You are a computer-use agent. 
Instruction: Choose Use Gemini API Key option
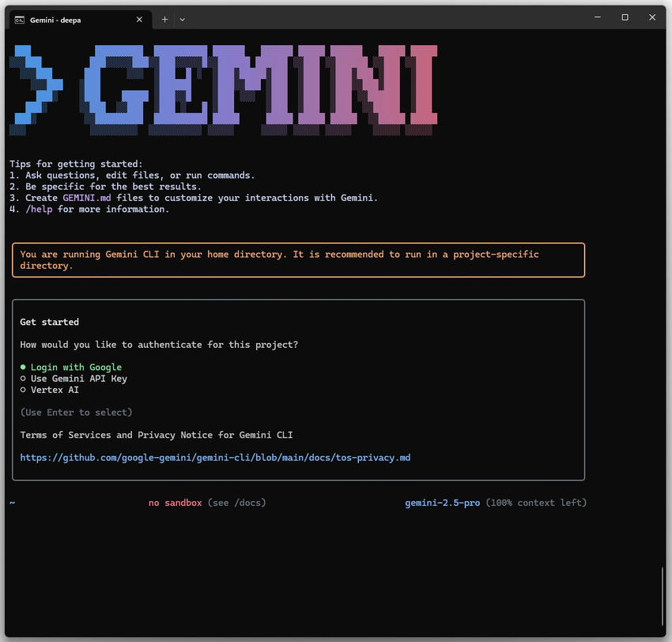(74, 379)
